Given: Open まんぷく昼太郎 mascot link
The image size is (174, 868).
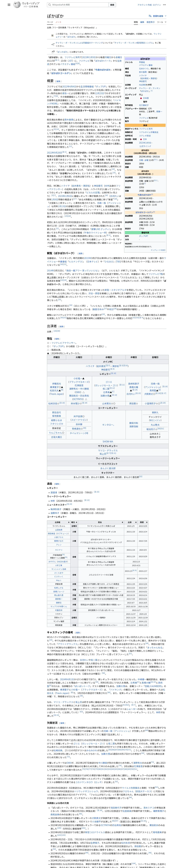Looking at the screenshot, I should 108,468.
